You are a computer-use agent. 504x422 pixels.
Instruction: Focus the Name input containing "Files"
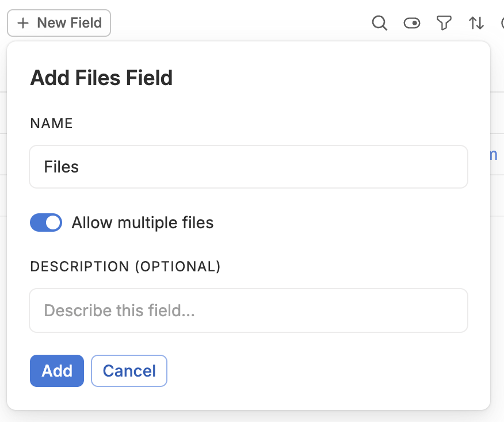coord(249,167)
